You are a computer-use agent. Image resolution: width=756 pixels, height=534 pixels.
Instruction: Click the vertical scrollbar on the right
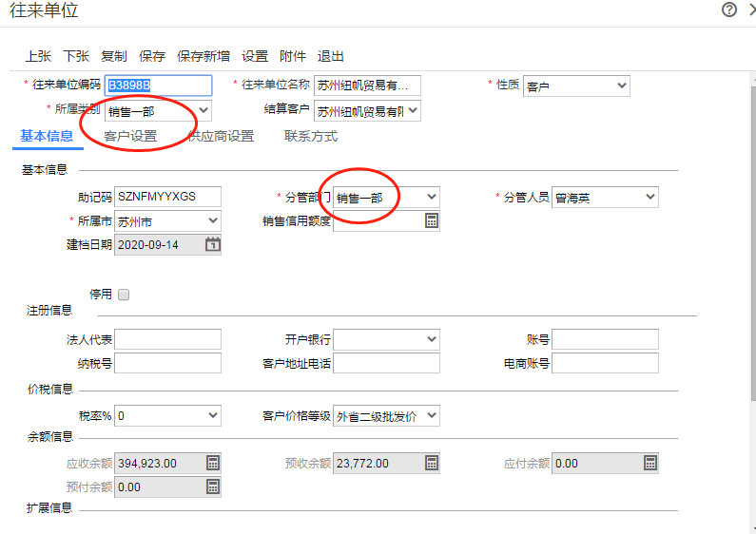[x=753, y=242]
